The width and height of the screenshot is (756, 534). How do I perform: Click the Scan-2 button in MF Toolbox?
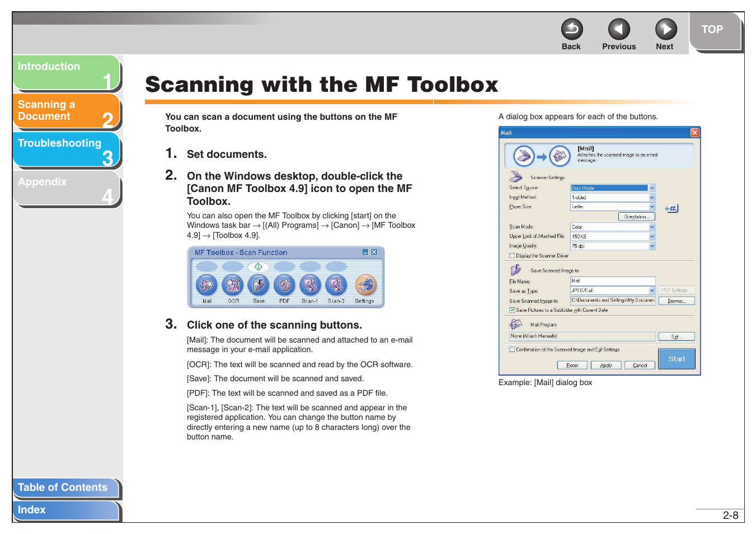336,285
